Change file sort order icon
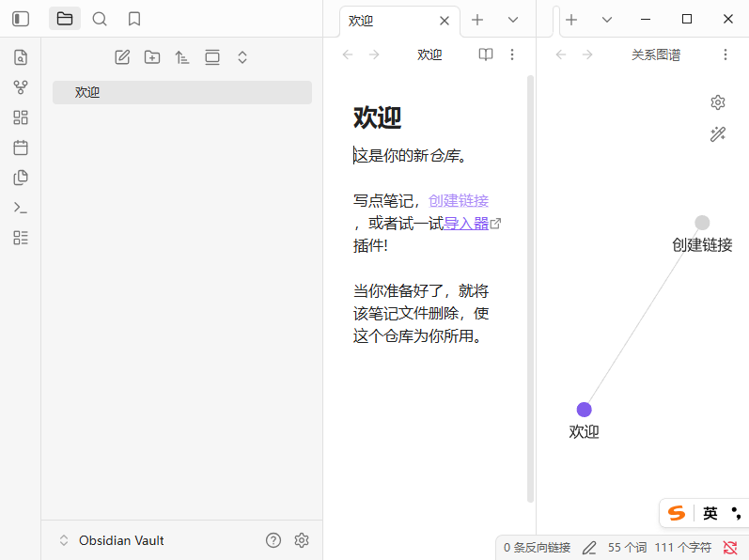The image size is (749, 560). pos(182,57)
